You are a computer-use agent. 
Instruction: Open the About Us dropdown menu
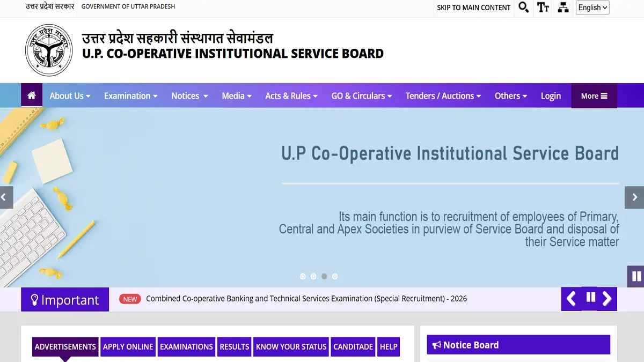click(70, 95)
